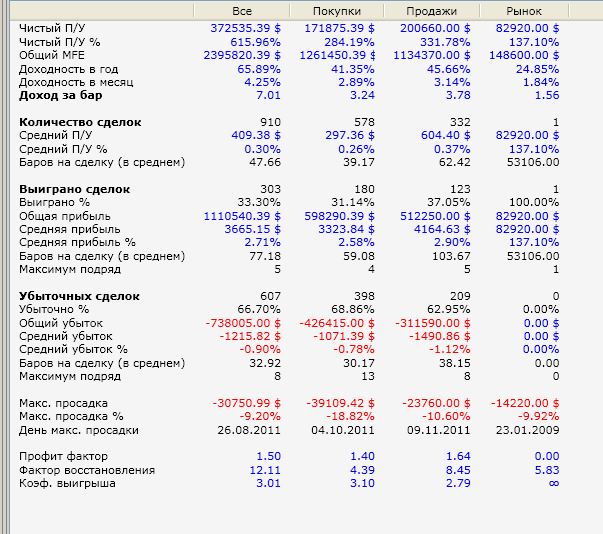
Task: Select the 'Профит фактор' row label
Action: 63,456
